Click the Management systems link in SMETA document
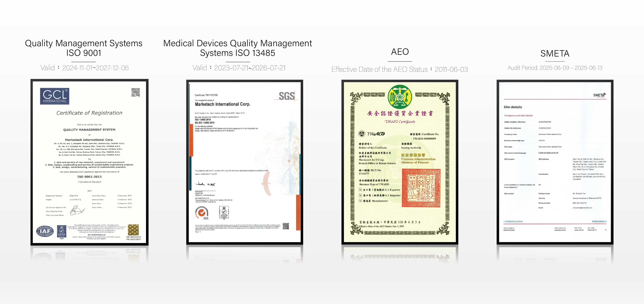The height and width of the screenshot is (304, 644). [x=513, y=221]
